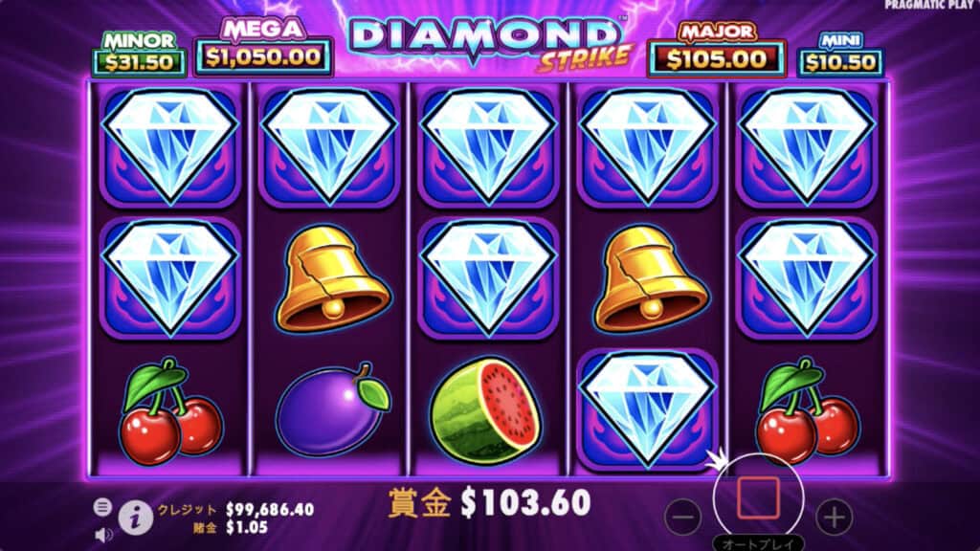Select the golden bell on second reel
The width and height of the screenshot is (980, 551).
tap(332, 278)
